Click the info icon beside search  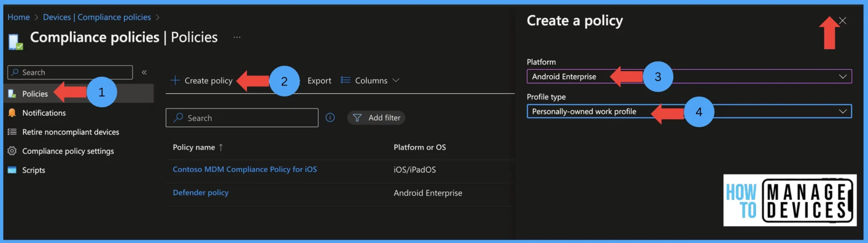(330, 117)
